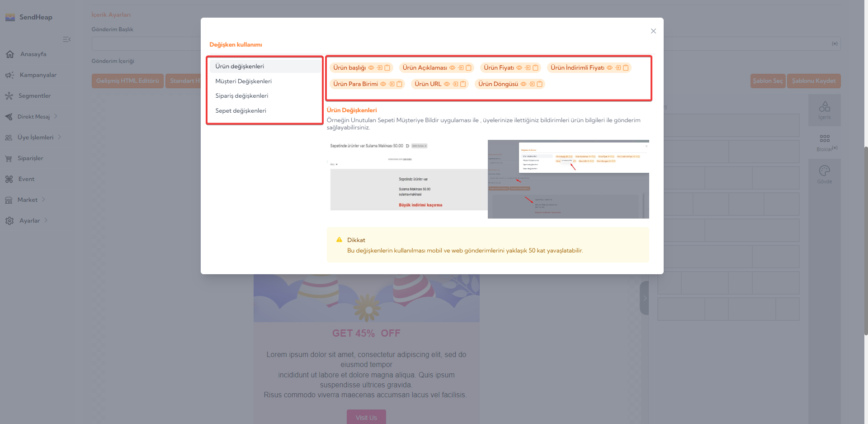Toggle the eye icon beside Ürün URL

pos(447,84)
